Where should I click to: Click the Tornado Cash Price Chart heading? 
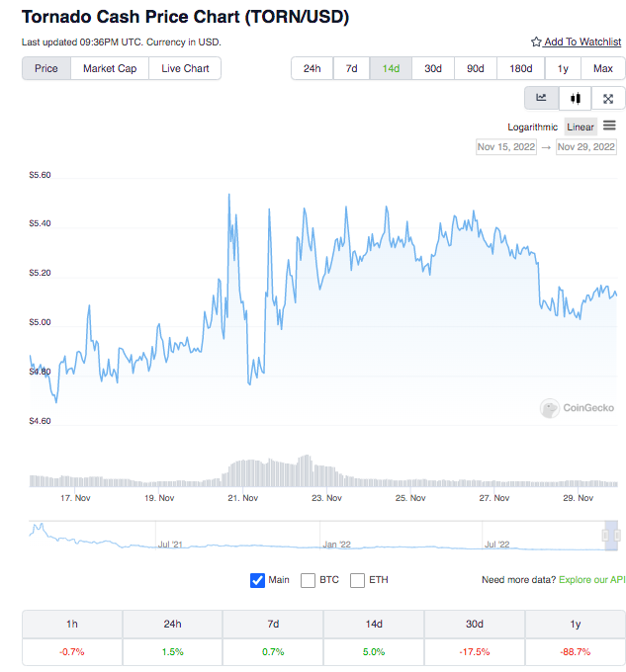(185, 17)
